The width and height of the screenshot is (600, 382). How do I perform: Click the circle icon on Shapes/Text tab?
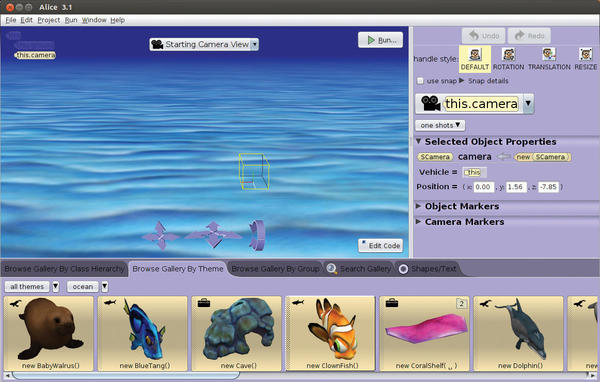(x=403, y=269)
